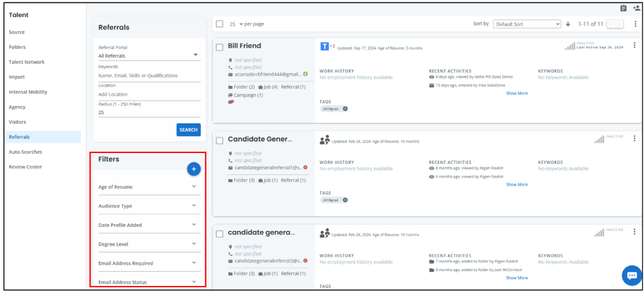
Task: Click Bill Friend's green email status icon
Action: pyautogui.click(x=305, y=74)
